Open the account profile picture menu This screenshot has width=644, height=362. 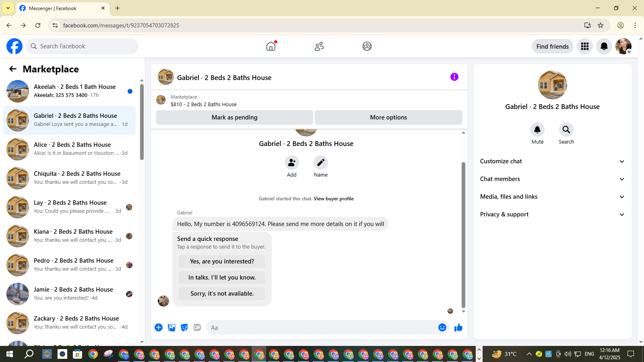click(623, 46)
